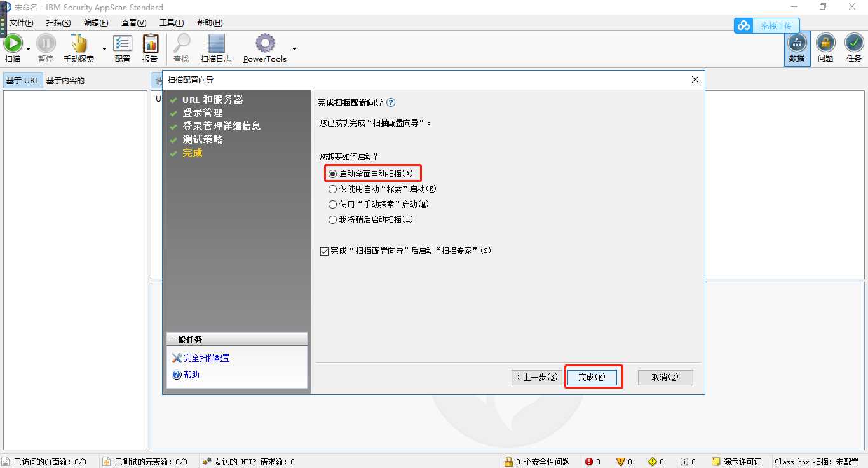
Task: Select the 完成 wizard step
Action: pyautogui.click(x=192, y=153)
